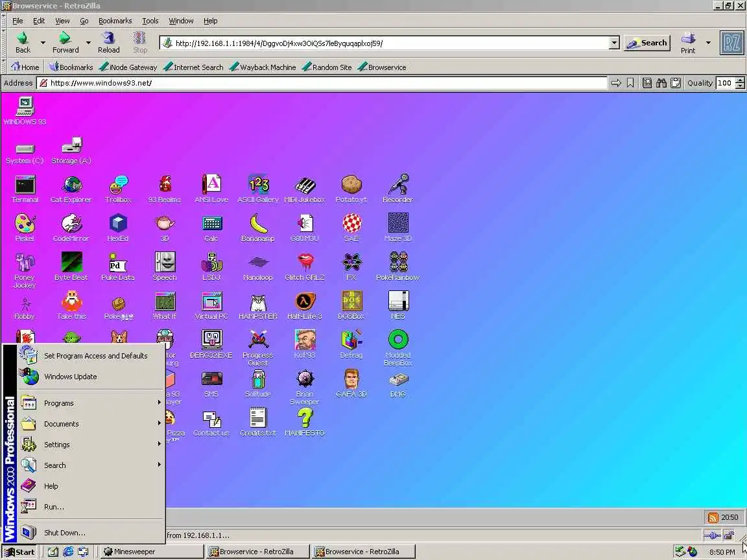747x560 pixels.
Task: Open the URL bar history dropdown
Action: point(614,43)
